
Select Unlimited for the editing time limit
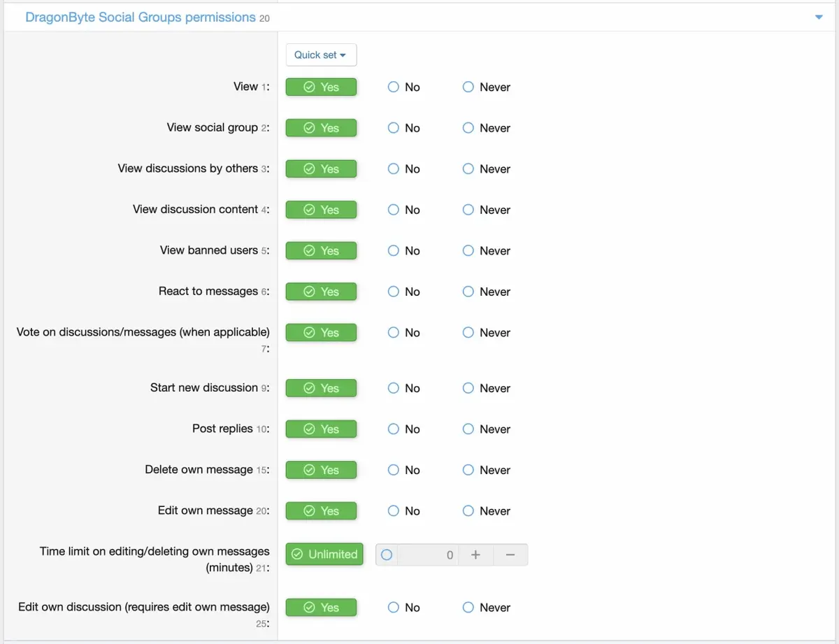click(324, 554)
